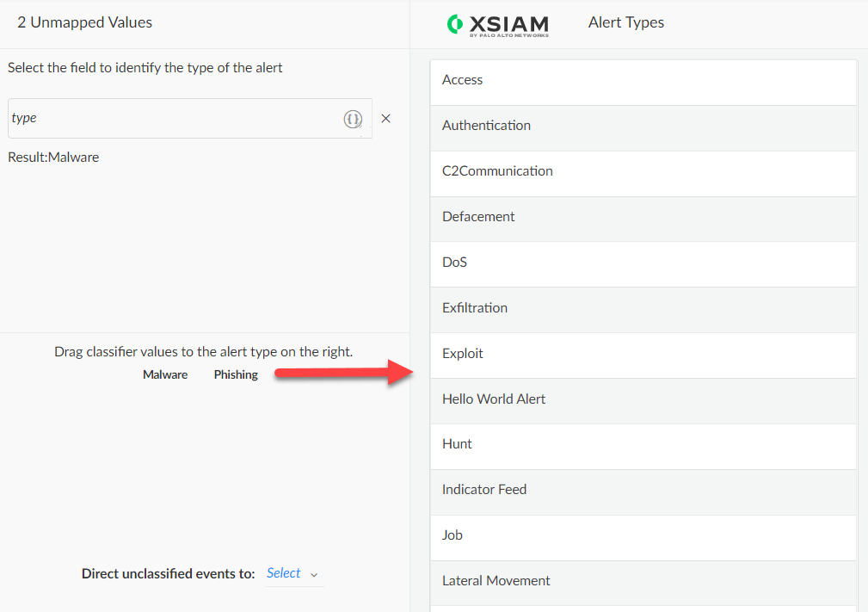Choose the Authentication alert type

pyautogui.click(x=643, y=128)
